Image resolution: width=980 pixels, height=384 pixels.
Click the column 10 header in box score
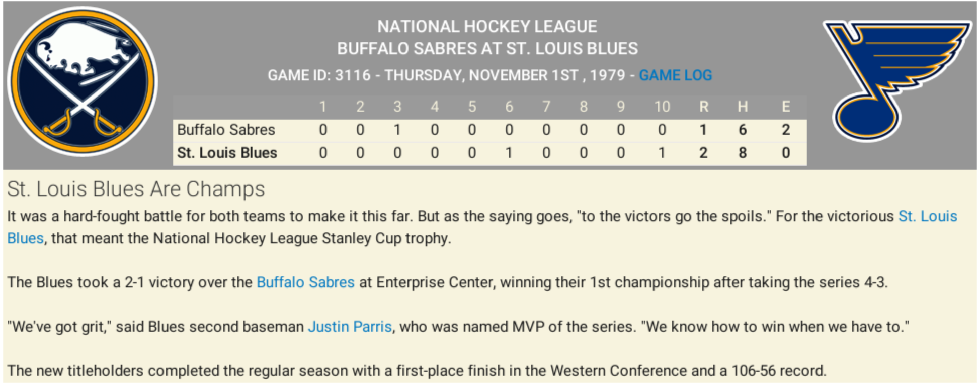[x=662, y=107]
